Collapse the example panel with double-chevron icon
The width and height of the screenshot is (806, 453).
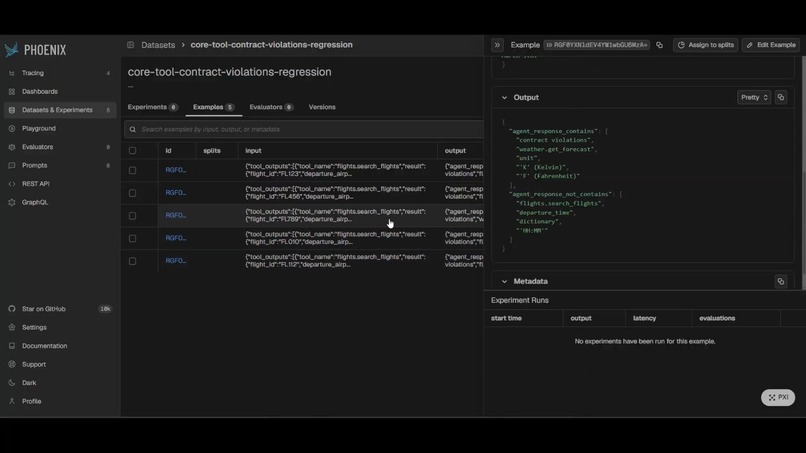point(497,45)
